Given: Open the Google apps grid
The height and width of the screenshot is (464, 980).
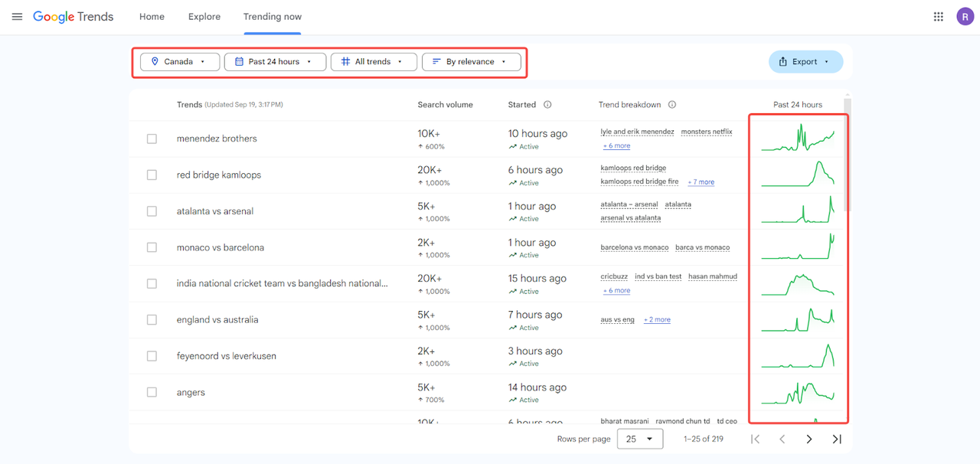Looking at the screenshot, I should point(939,17).
